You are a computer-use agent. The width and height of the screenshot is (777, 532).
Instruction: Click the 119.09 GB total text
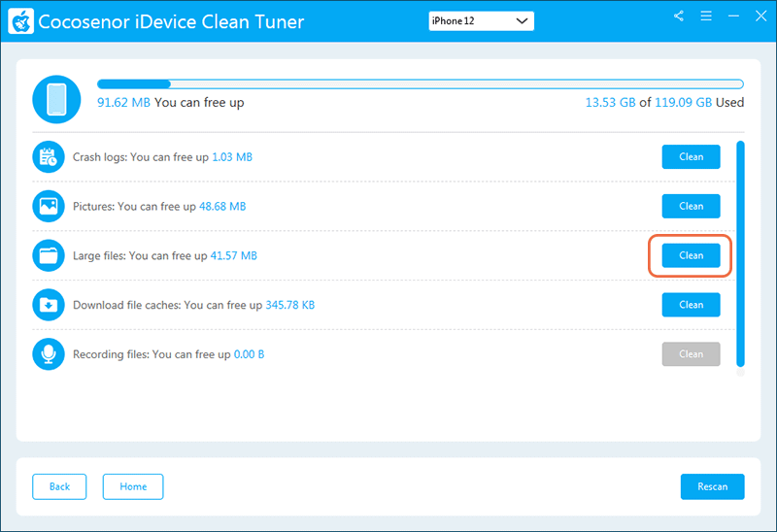coord(684,103)
